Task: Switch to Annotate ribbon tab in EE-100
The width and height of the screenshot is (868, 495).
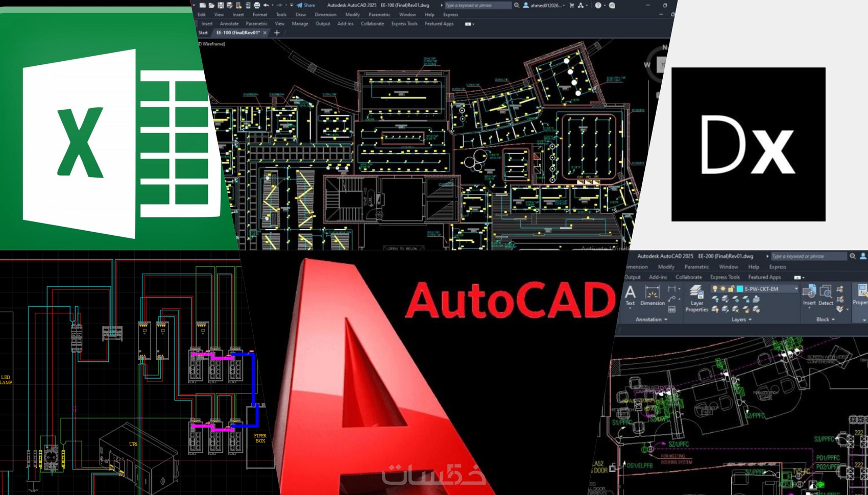Action: pyautogui.click(x=229, y=24)
